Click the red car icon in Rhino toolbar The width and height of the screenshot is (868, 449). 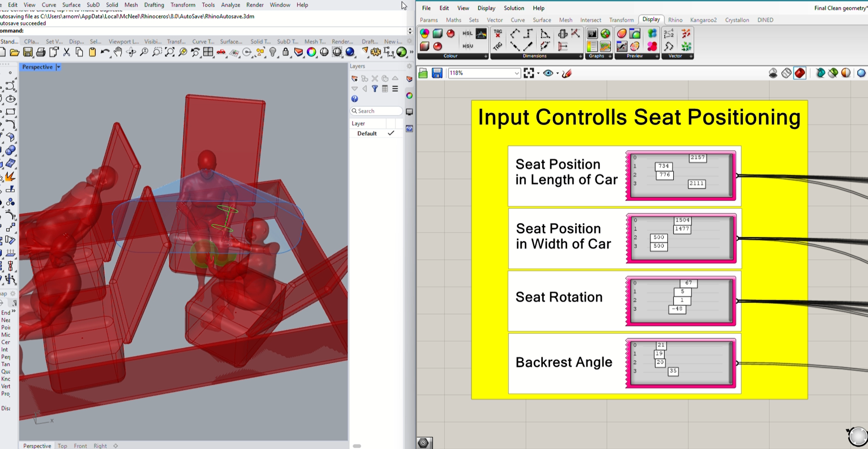click(221, 52)
